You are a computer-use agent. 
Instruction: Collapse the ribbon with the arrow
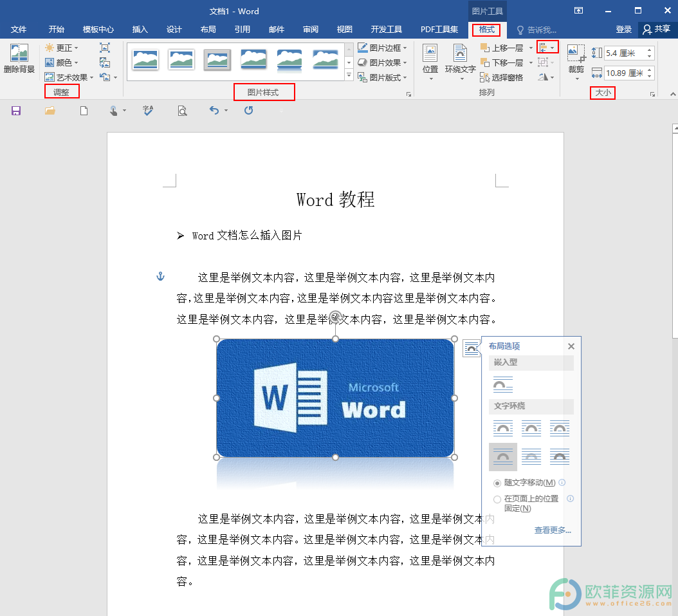pos(672,94)
